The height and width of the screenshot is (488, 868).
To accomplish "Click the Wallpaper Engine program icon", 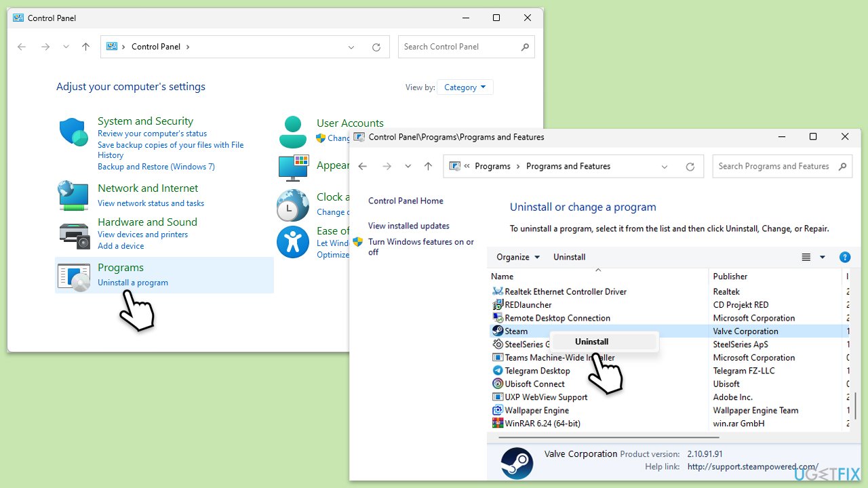I will click(x=498, y=411).
